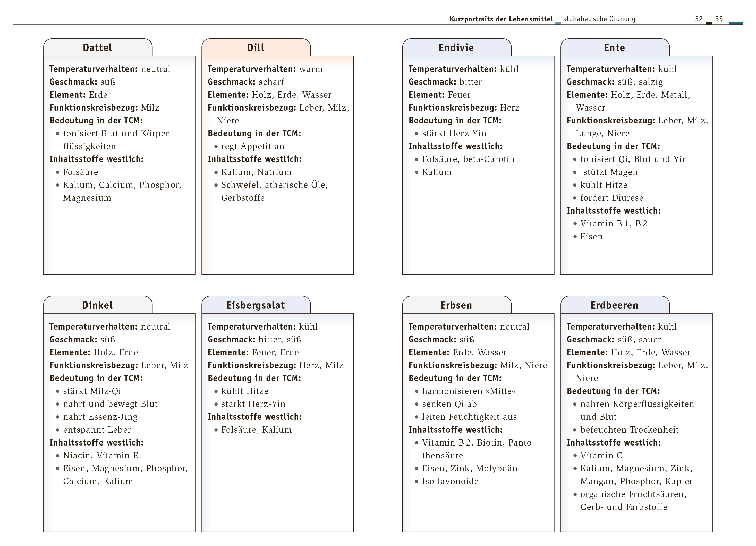Click page number 32 in header

pos(699,19)
